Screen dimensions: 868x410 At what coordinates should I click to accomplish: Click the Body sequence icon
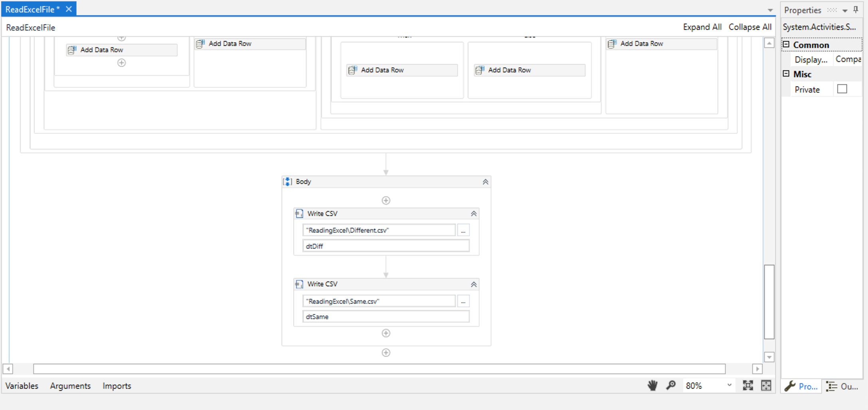287,182
